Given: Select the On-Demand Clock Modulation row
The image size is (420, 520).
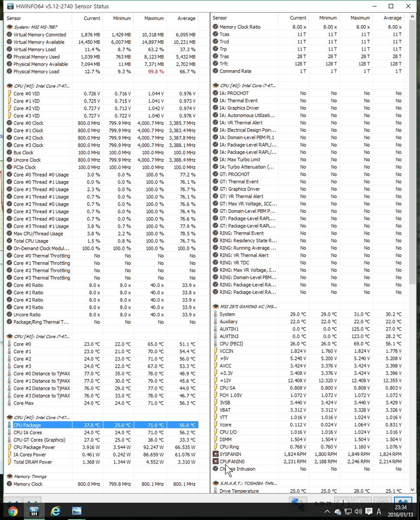Looking at the screenshot, I should coord(102,248).
